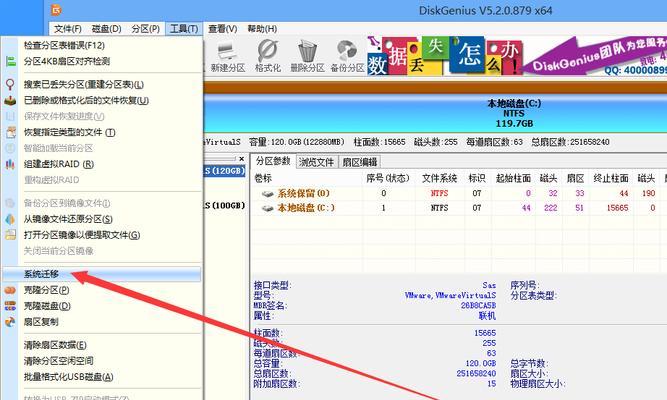Switch to the 浏览文件 tab

(x=316, y=162)
